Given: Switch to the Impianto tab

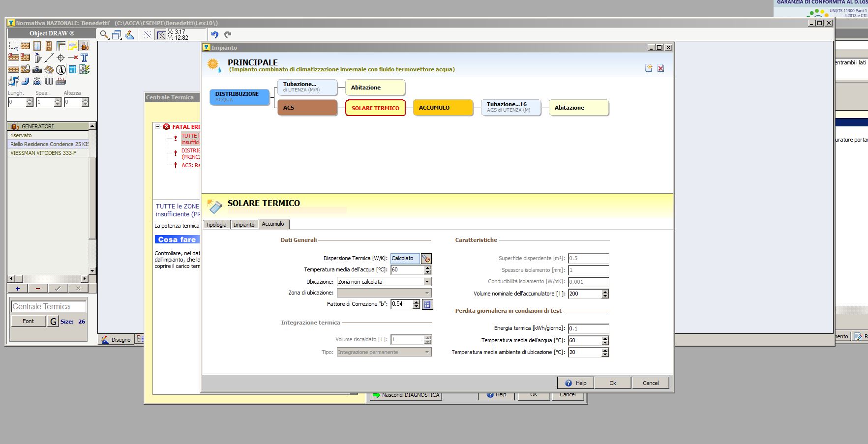Looking at the screenshot, I should (x=244, y=225).
